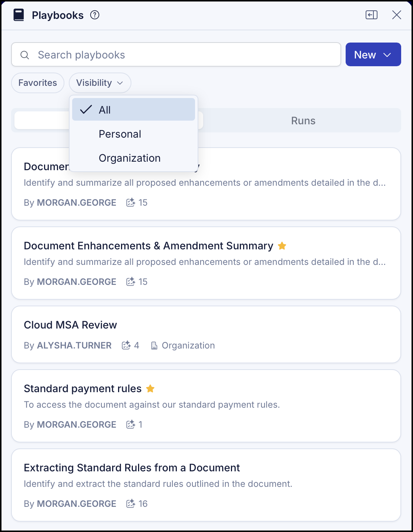
Task: Click the Organization building icon
Action: pos(154,346)
